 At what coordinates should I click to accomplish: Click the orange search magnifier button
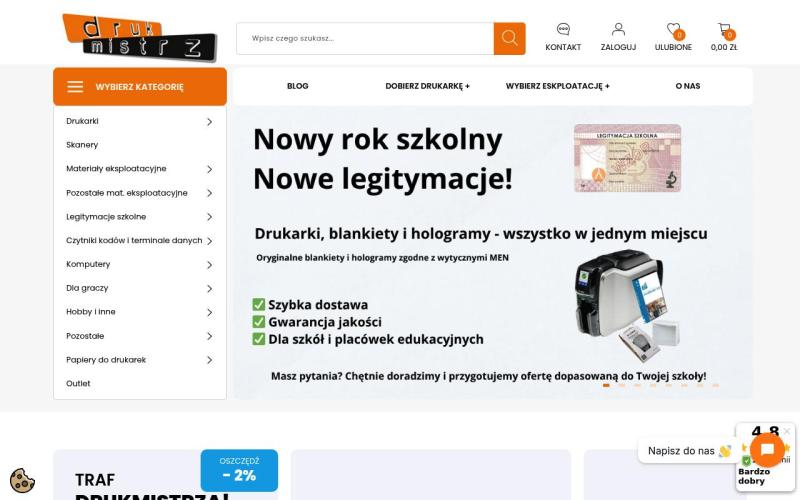tap(509, 38)
